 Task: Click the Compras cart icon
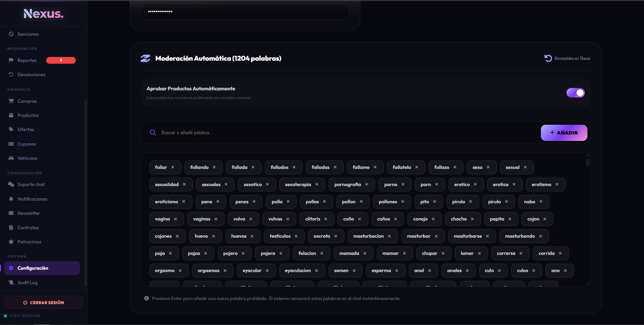pos(11,101)
